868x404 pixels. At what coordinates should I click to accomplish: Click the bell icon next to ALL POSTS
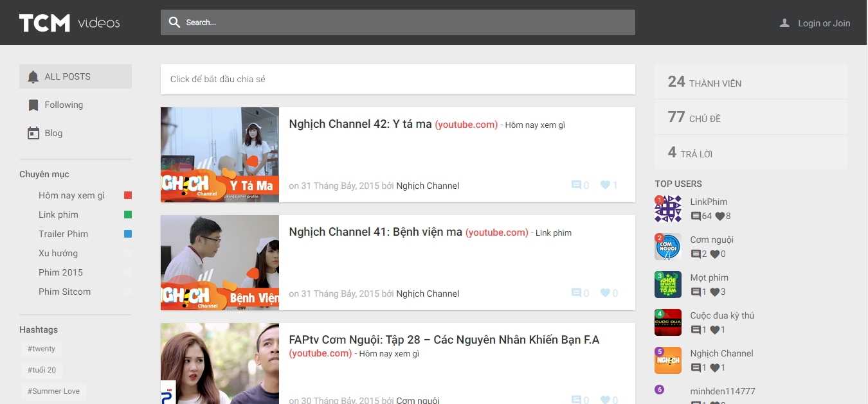tap(33, 76)
